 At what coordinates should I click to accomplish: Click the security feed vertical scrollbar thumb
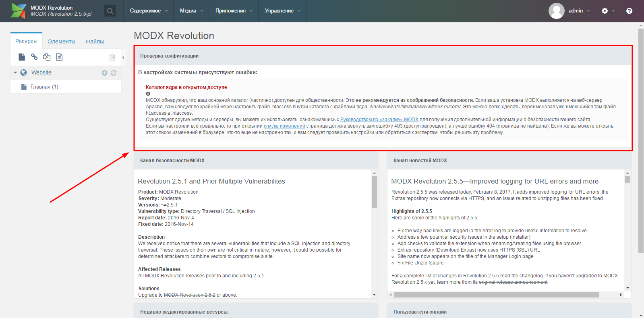374,192
